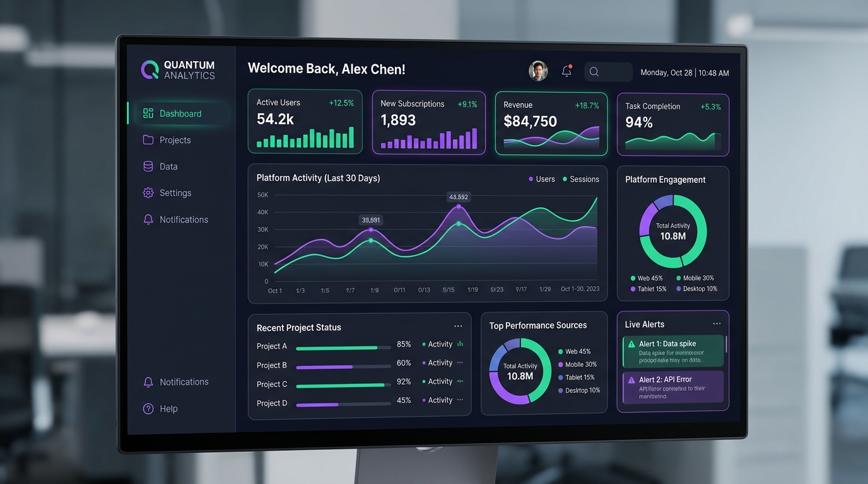Toggle Desktop 10% in Platform Engagement legend
This screenshot has width=868, height=484.
[x=696, y=289]
